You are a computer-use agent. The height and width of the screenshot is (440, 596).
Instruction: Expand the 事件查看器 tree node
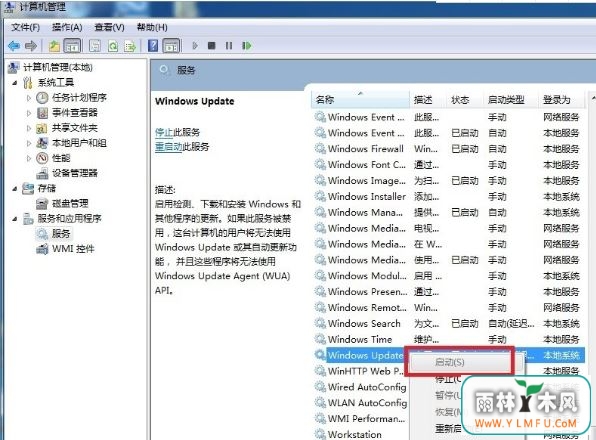pos(29,113)
